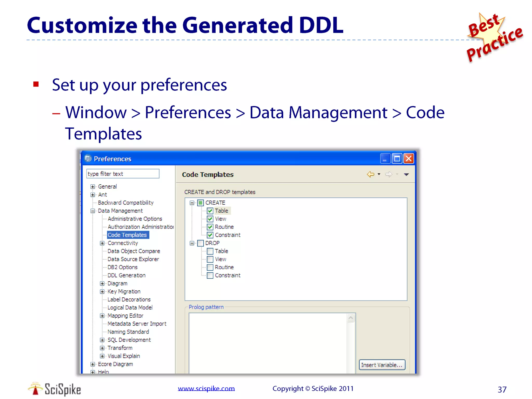Enable the DROP Routine checkbox
The width and height of the screenshot is (532, 399).
click(x=210, y=267)
